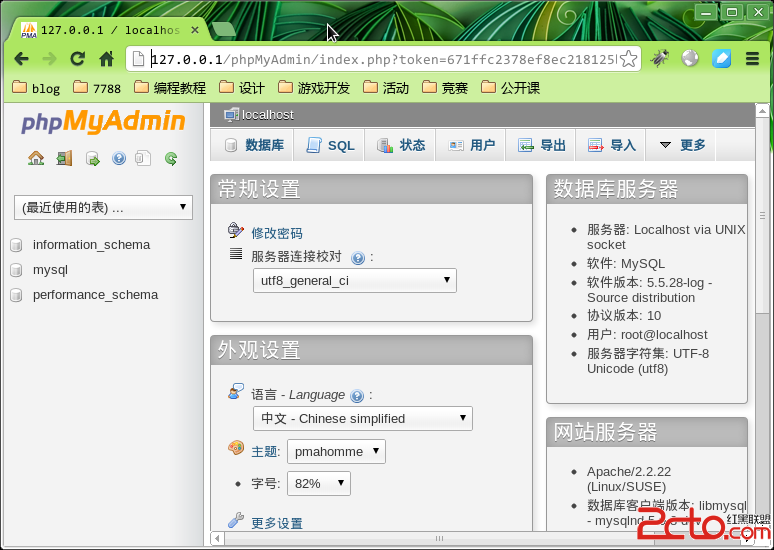Viewport: 774px width, 550px height.
Task: Click the phpMyAdmin home icon in sidebar
Action: [x=36, y=158]
